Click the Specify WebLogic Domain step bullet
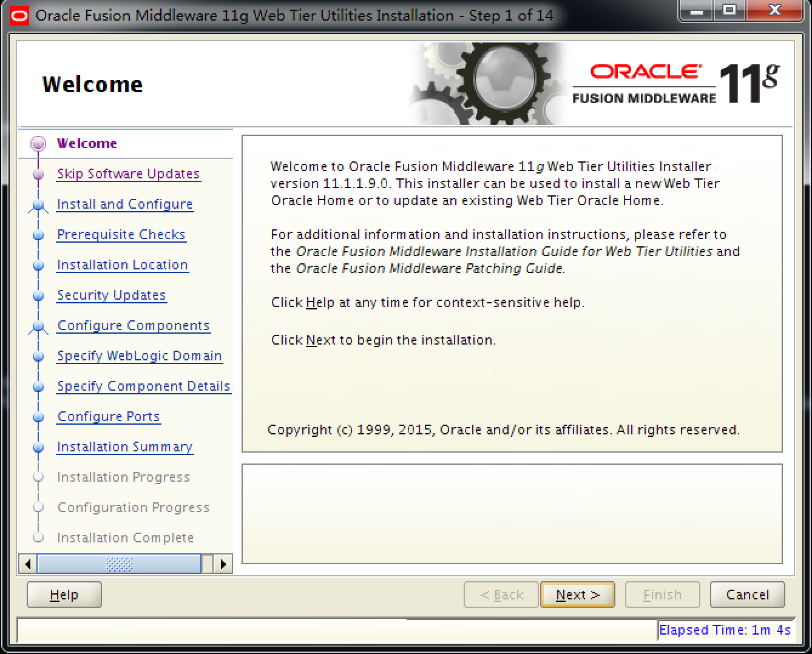Image resolution: width=812 pixels, height=654 pixels. (x=38, y=357)
